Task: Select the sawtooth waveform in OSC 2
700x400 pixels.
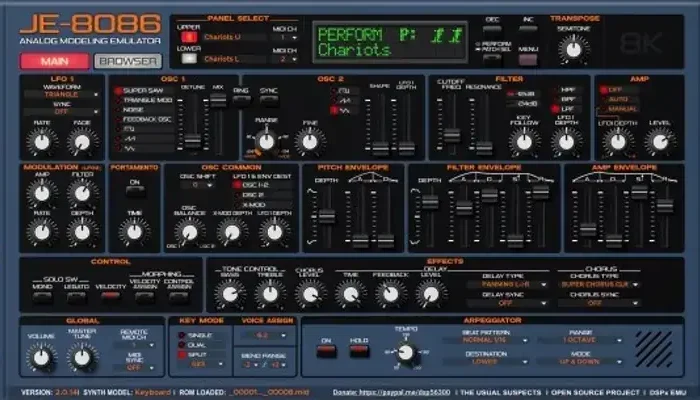Action: coord(345,100)
